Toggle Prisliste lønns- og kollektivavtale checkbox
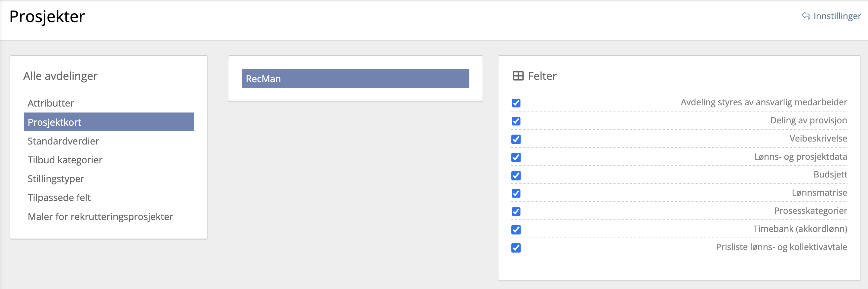 [516, 248]
